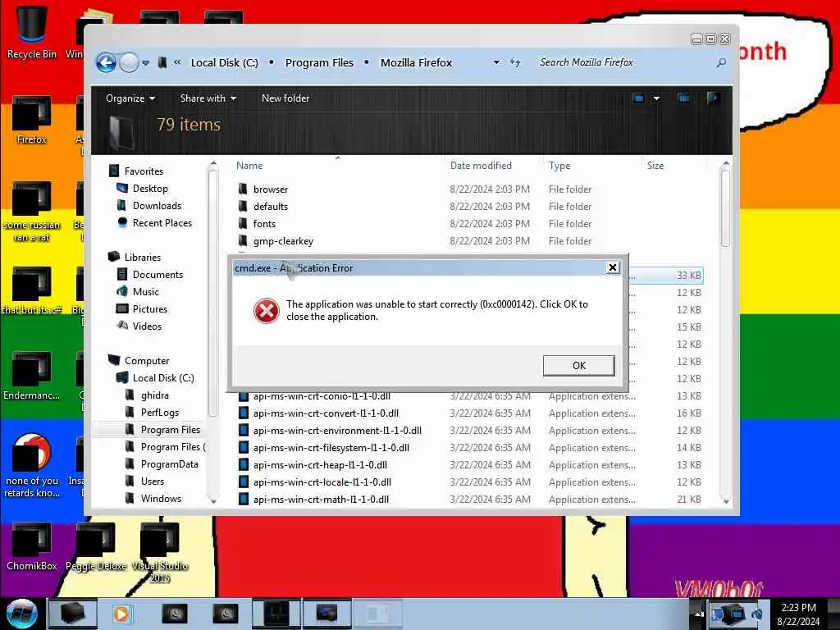Show hidden system tray icons
840x630 pixels.
click(698, 614)
